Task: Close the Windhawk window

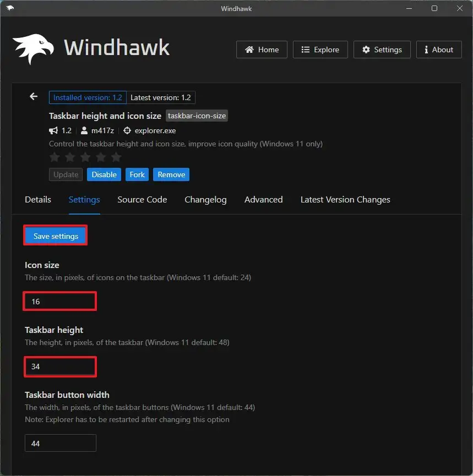Action: pyautogui.click(x=460, y=8)
